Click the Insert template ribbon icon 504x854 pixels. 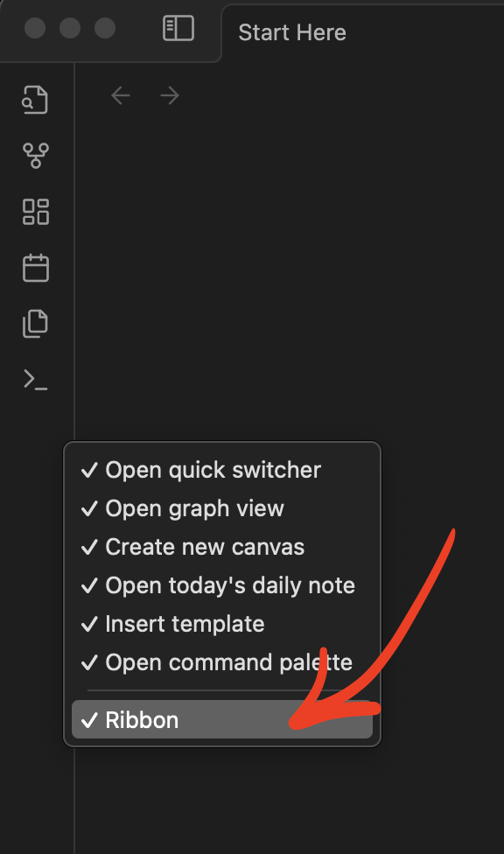click(35, 324)
